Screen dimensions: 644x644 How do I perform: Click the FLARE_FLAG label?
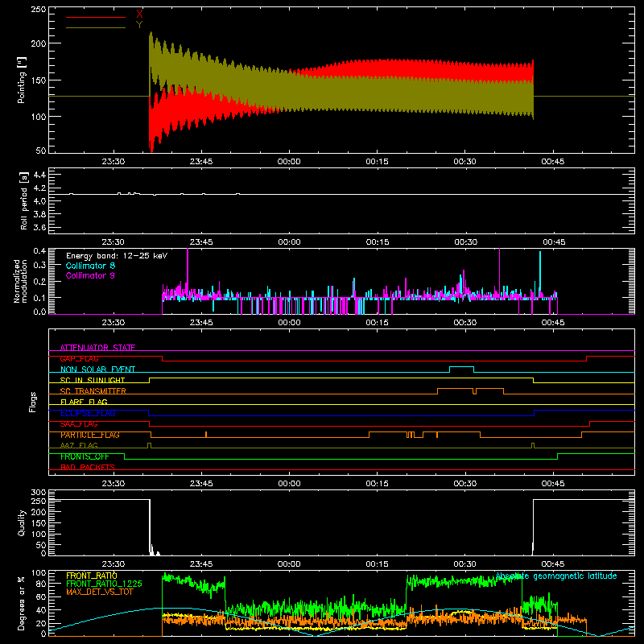click(84, 402)
